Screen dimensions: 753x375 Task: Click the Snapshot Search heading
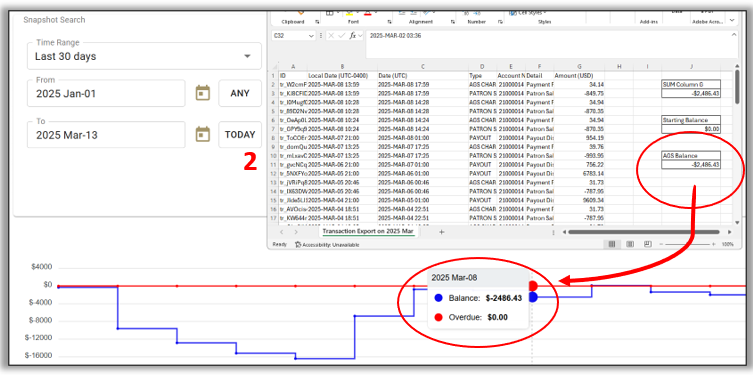(54, 20)
